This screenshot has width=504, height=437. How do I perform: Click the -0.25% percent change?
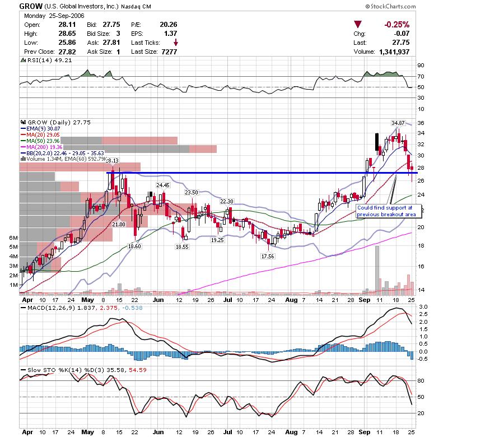point(396,25)
